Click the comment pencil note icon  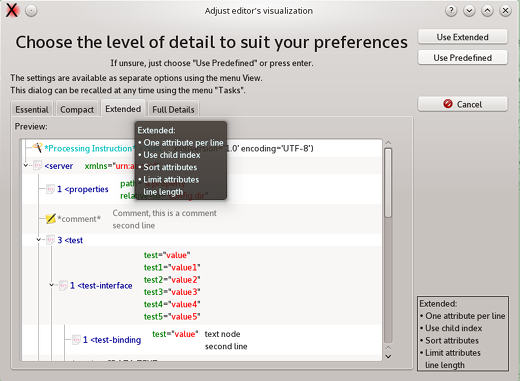pos(51,219)
